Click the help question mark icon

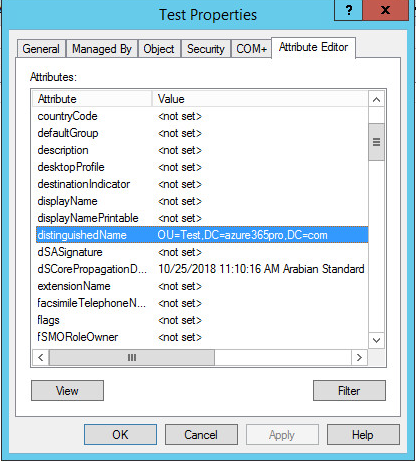click(x=348, y=10)
